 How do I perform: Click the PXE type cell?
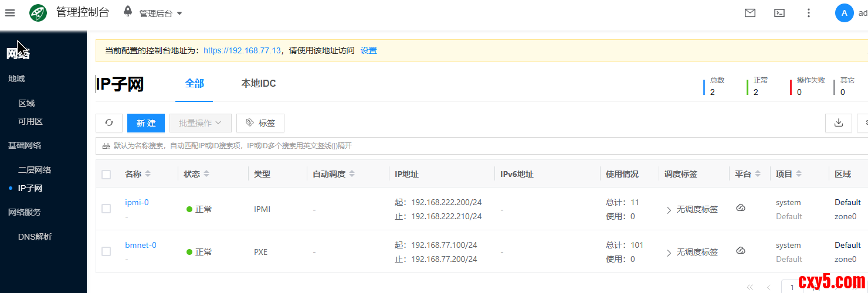pos(260,252)
